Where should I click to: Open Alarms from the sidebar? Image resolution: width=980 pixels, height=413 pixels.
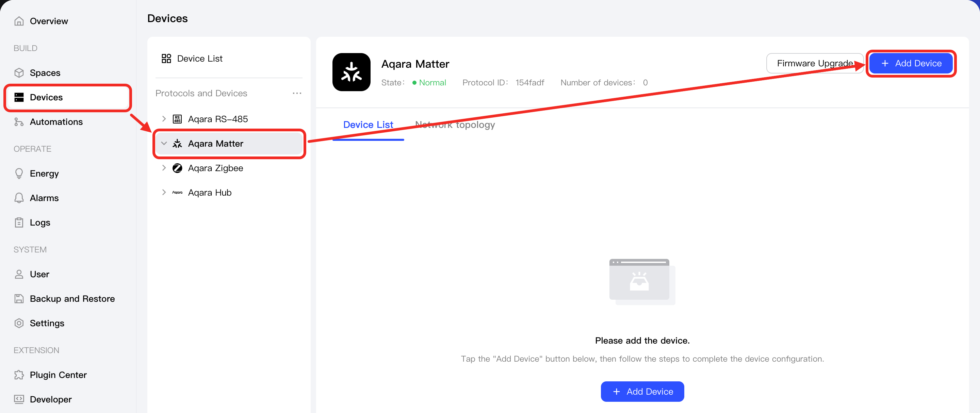point(44,198)
